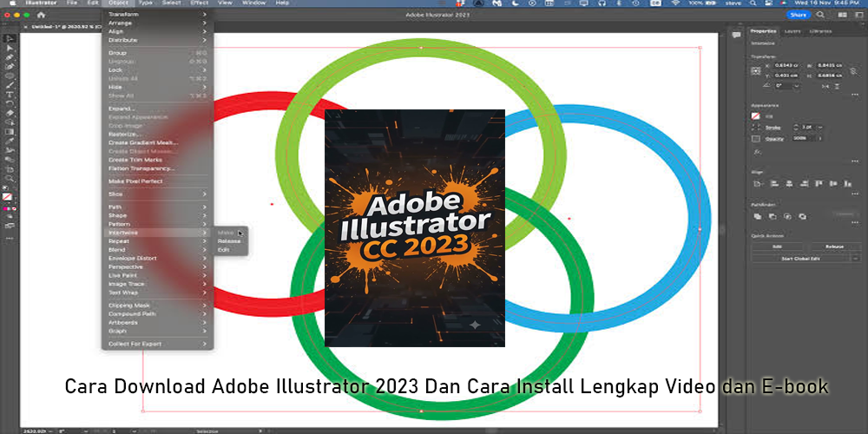Open dropdown beside Start Global Edit

point(857,259)
